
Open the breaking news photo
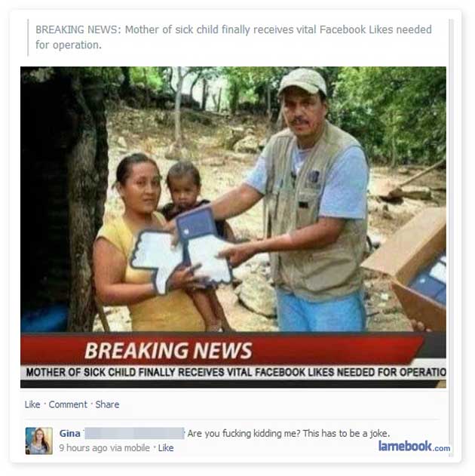click(x=233, y=227)
